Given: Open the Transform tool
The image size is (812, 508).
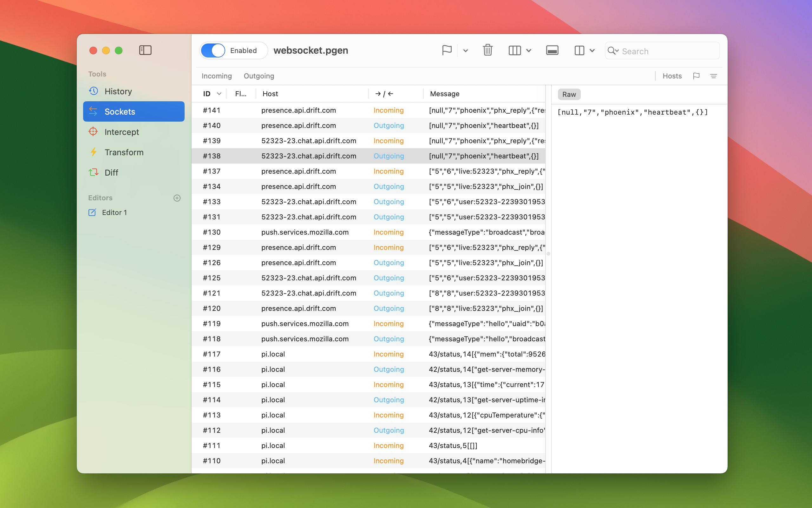Looking at the screenshot, I should point(134,152).
